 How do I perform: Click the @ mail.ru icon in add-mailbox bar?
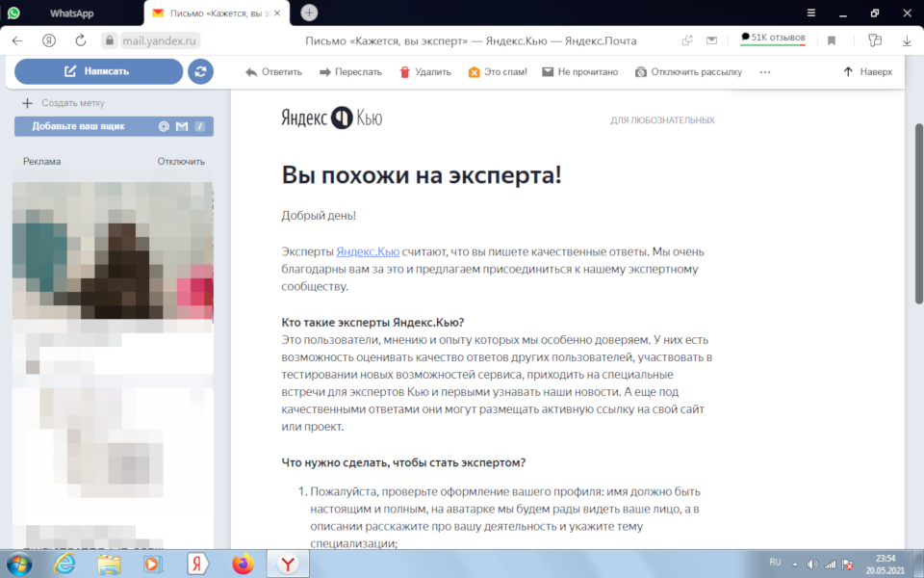[x=164, y=126]
